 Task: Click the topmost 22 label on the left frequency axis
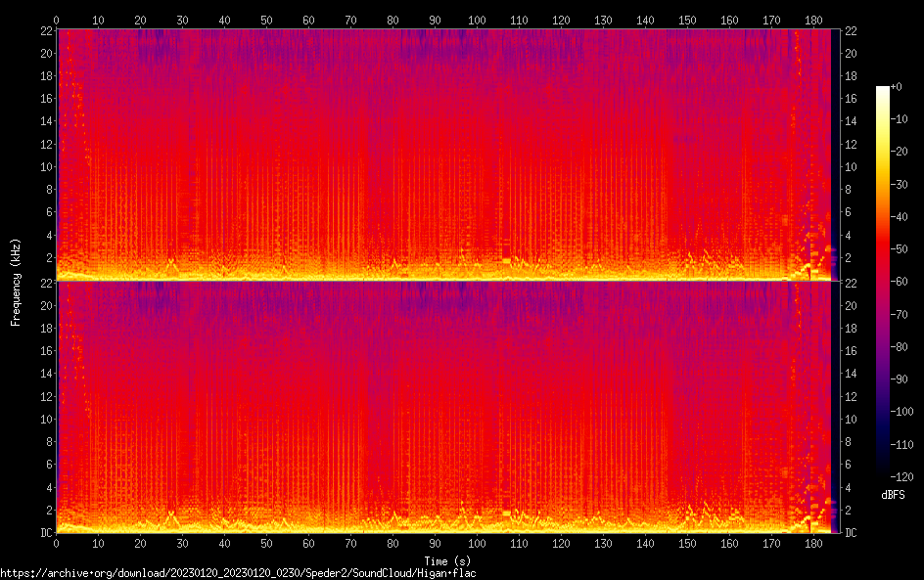click(x=46, y=31)
